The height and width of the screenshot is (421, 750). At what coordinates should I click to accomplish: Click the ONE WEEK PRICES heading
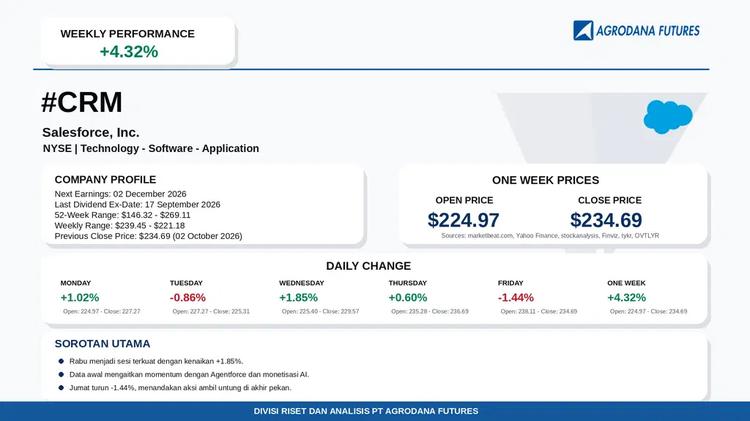click(545, 180)
